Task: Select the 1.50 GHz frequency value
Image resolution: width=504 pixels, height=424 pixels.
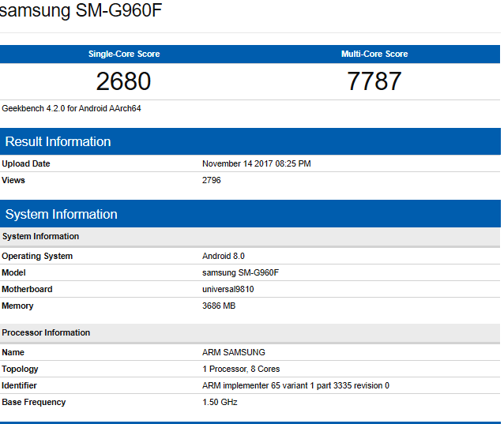Action: (x=220, y=402)
